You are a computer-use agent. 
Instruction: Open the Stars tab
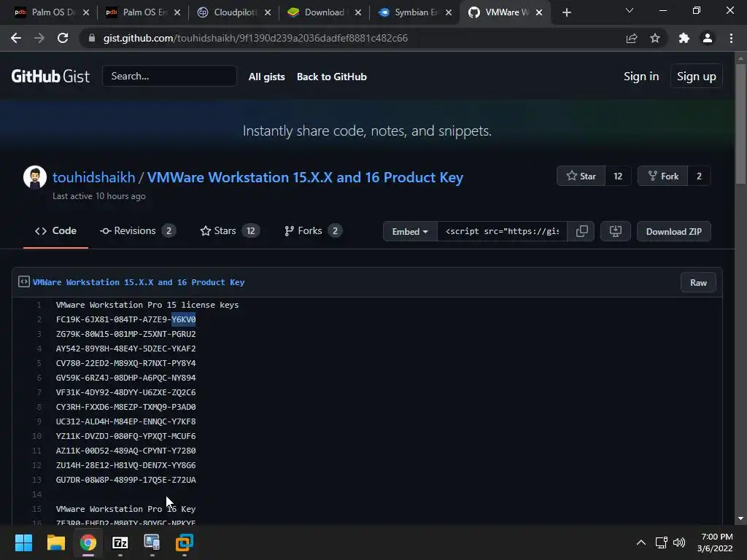[230, 231]
